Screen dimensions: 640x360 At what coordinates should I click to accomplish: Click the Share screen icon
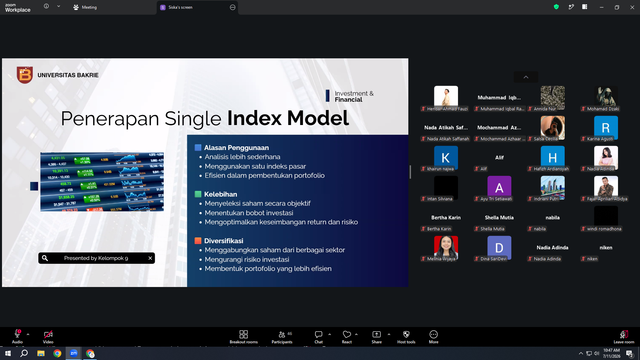pos(376,334)
